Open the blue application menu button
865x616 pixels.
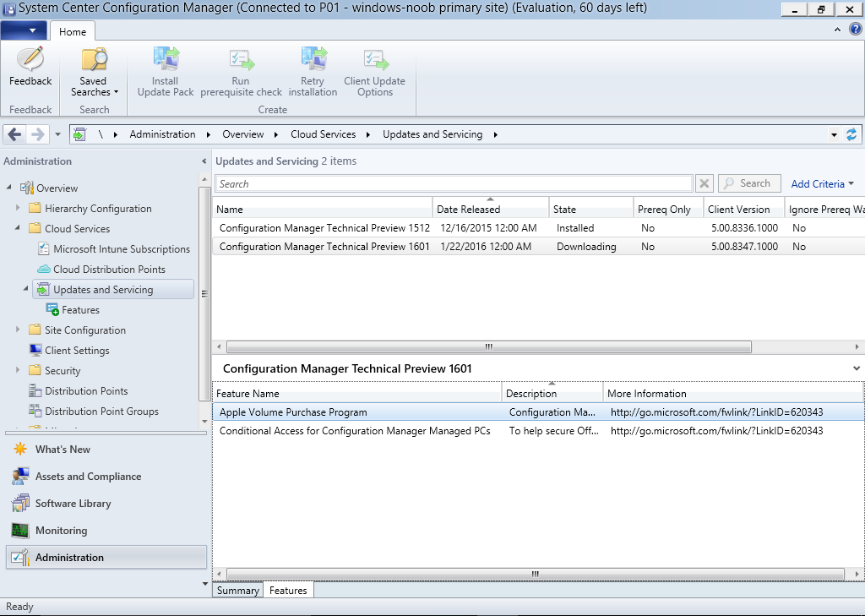[x=24, y=30]
